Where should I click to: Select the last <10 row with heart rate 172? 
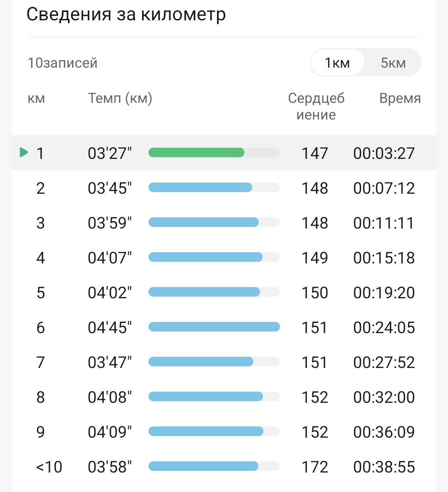point(224,466)
